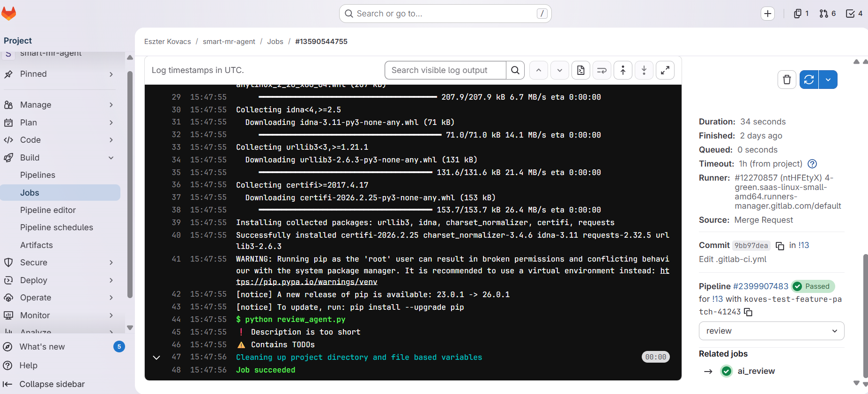Retry the job button

[809, 80]
